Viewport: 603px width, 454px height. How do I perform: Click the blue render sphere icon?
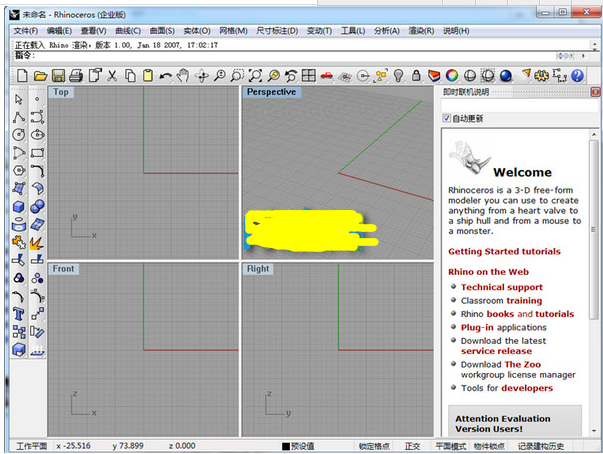click(x=506, y=76)
